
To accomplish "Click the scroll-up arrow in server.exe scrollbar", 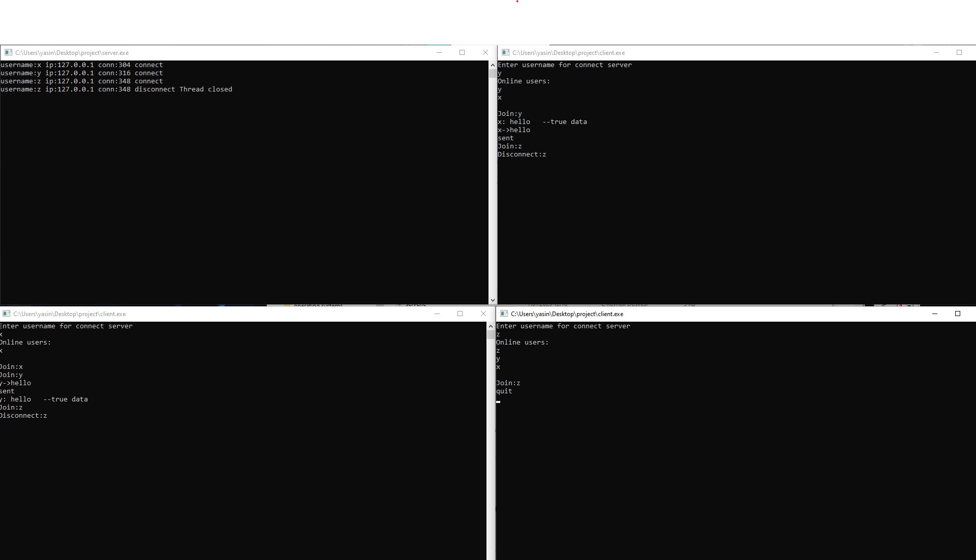I will (x=492, y=65).
